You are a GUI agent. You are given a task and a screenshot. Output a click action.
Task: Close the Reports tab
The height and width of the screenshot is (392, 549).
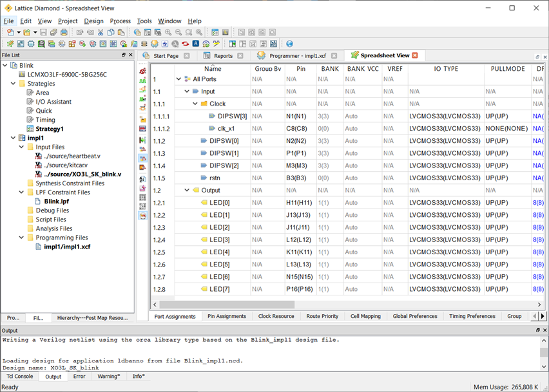[240, 55]
